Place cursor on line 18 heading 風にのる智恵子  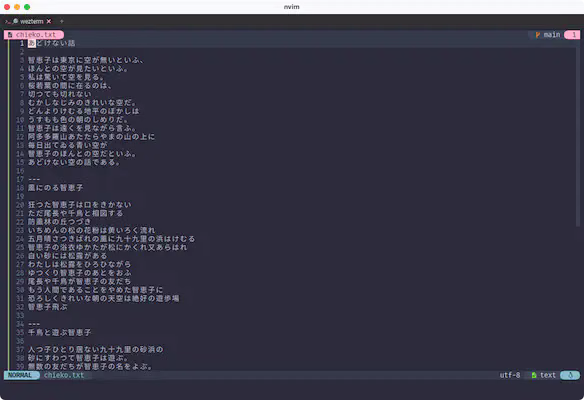pos(55,187)
